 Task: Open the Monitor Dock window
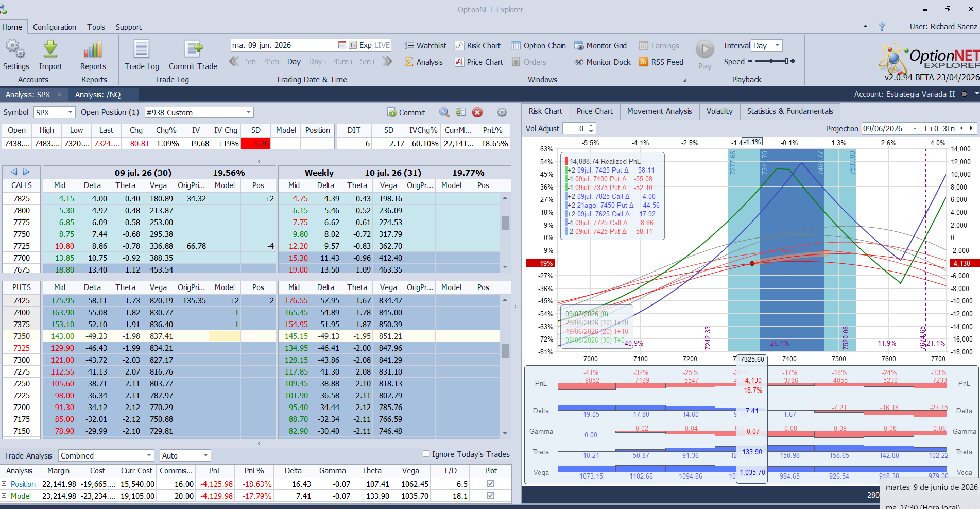[x=603, y=62]
